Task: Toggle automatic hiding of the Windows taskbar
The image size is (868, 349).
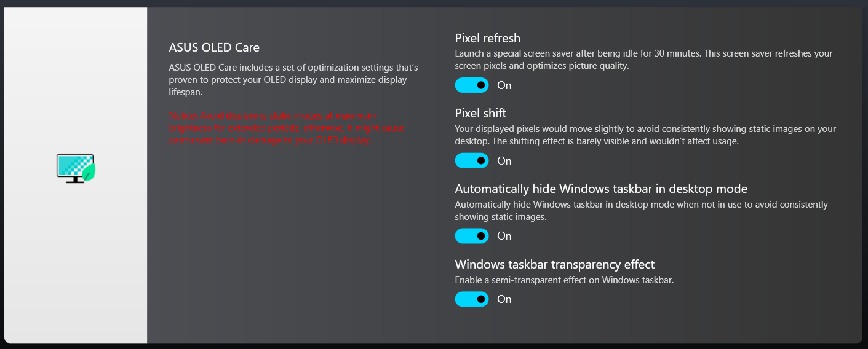Action: [472, 236]
